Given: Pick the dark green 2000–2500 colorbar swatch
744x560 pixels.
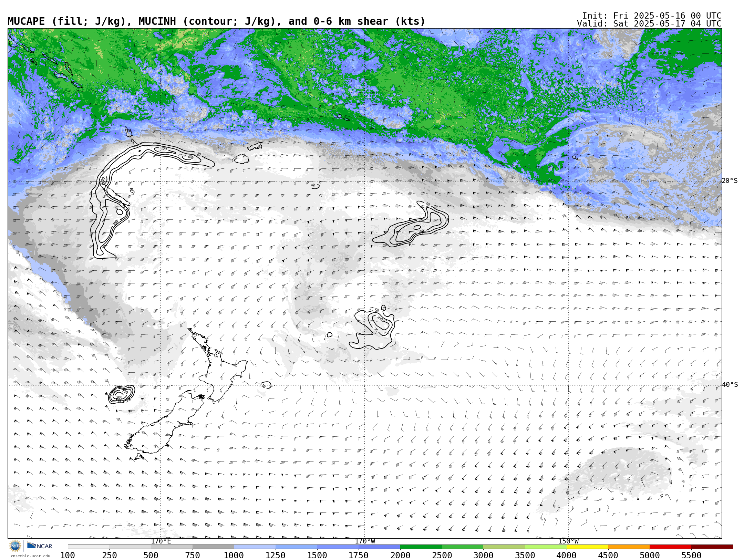Looking at the screenshot, I should tap(421, 547).
